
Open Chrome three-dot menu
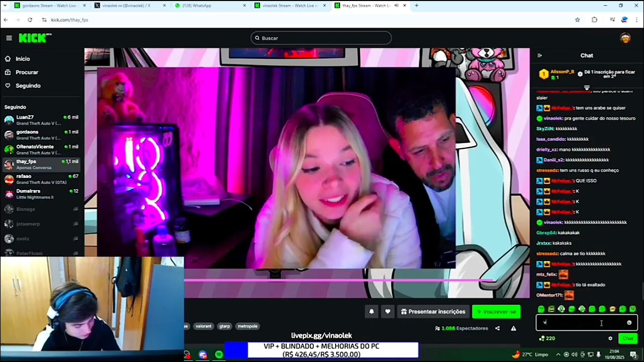pos(637,20)
